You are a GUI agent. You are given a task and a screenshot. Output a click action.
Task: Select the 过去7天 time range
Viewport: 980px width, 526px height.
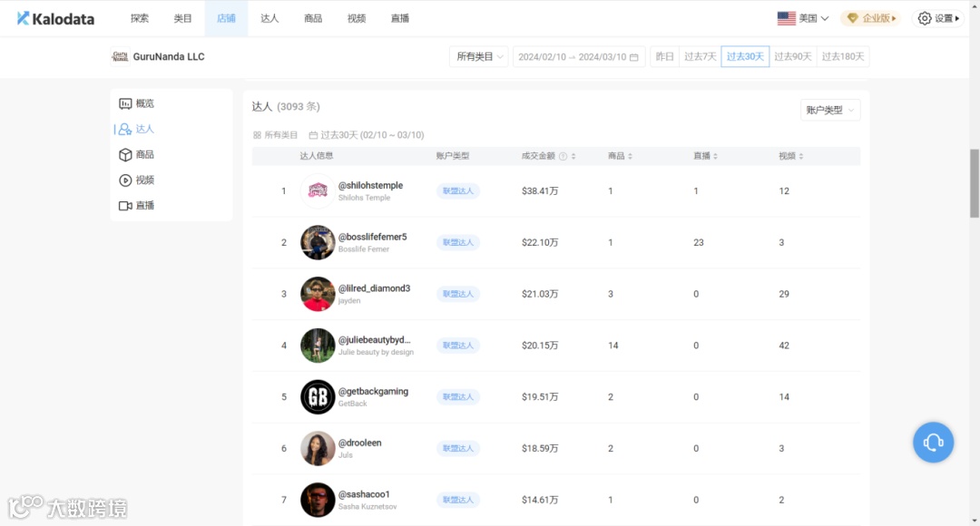click(700, 57)
